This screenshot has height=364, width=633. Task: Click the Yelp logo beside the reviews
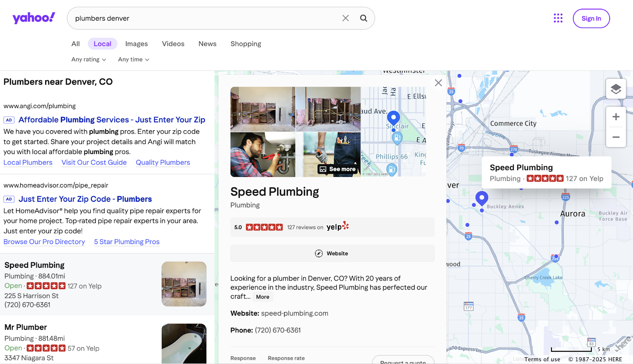337,226
